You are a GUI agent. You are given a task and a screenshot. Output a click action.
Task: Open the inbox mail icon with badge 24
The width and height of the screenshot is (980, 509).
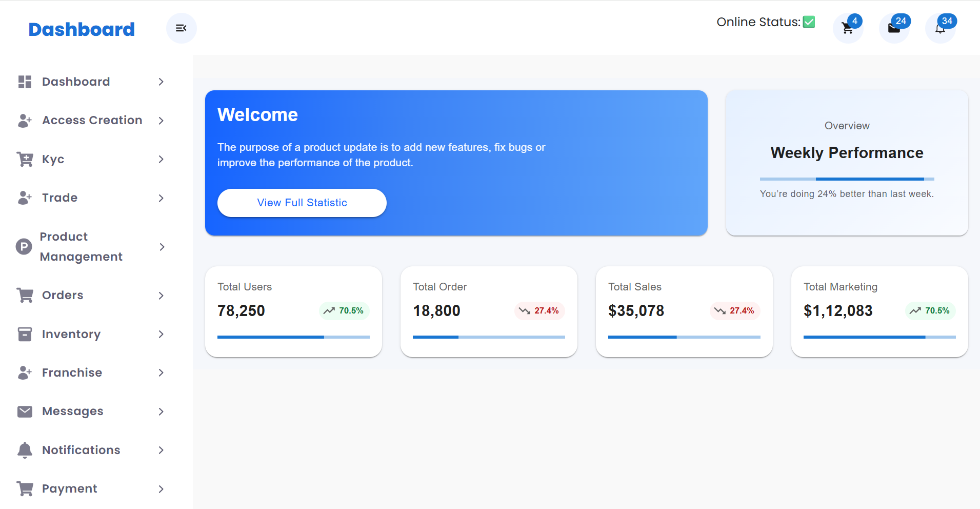point(894,29)
